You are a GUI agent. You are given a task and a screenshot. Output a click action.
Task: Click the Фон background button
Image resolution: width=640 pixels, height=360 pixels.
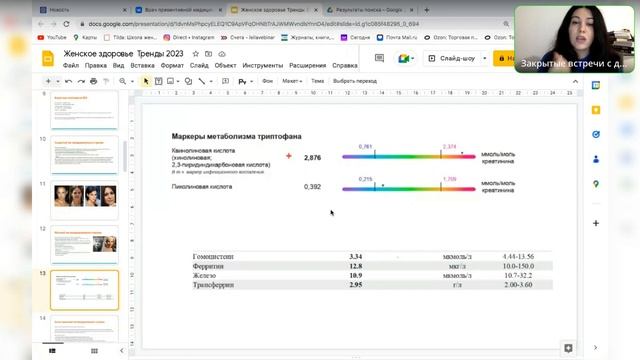click(x=267, y=81)
